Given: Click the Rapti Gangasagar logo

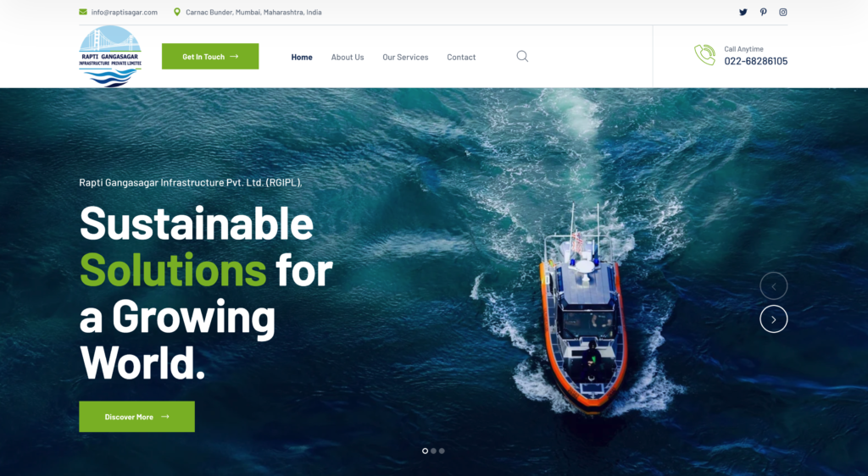Looking at the screenshot, I should 110,57.
